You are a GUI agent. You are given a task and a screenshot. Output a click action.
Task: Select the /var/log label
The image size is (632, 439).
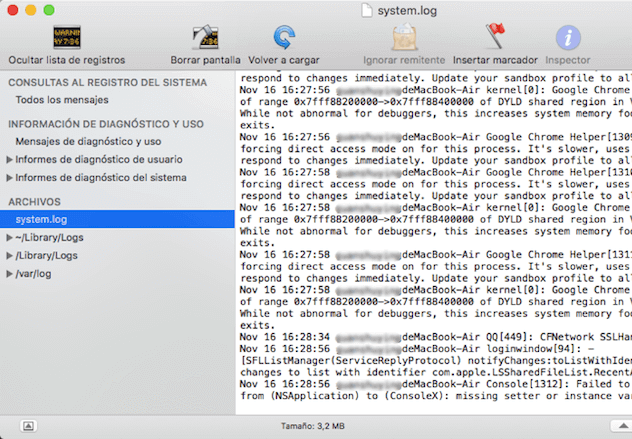33,274
